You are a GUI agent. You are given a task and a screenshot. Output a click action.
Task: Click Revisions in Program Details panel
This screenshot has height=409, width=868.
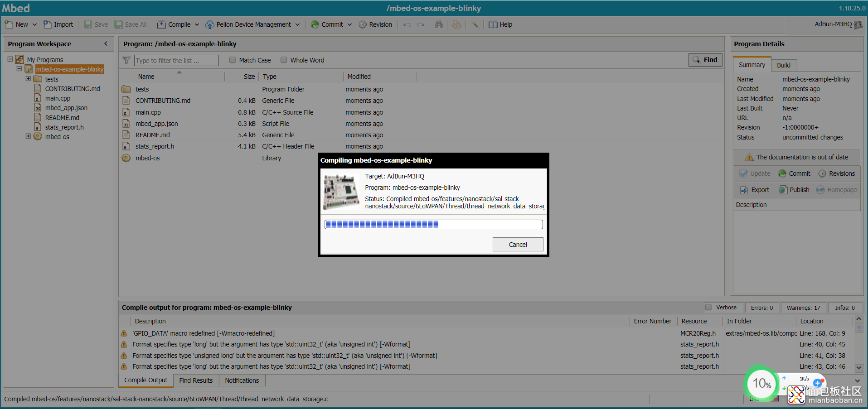point(836,173)
